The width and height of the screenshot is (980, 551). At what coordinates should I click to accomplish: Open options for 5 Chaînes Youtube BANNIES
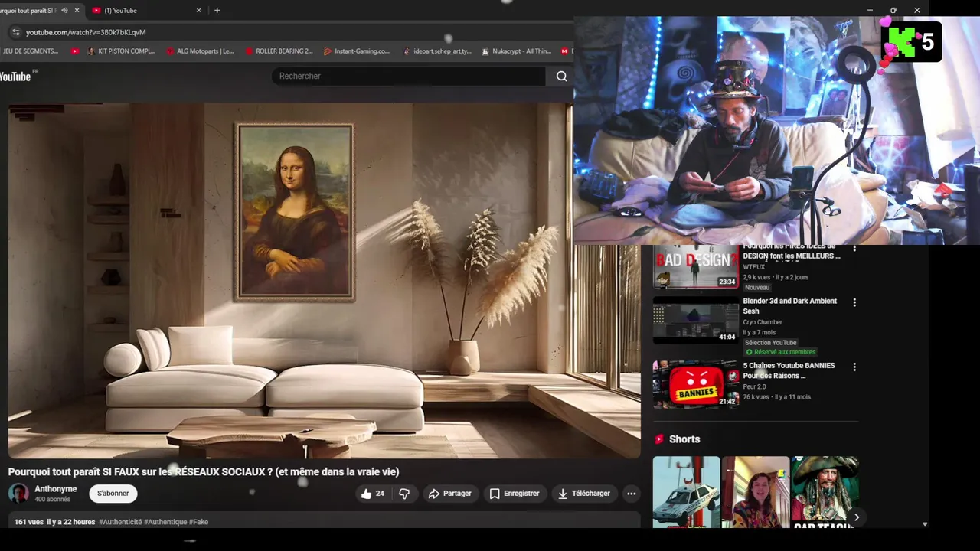pos(854,367)
